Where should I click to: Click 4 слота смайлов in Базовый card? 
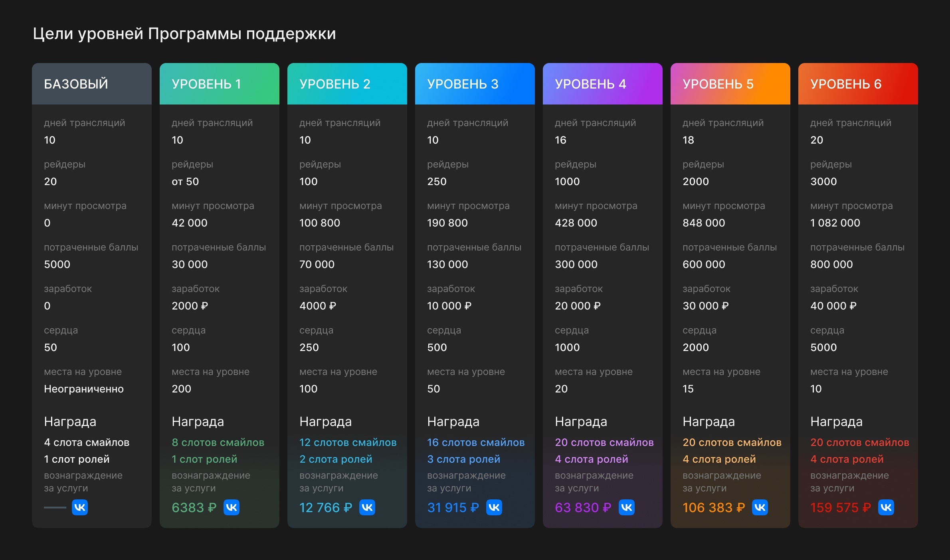[87, 442]
